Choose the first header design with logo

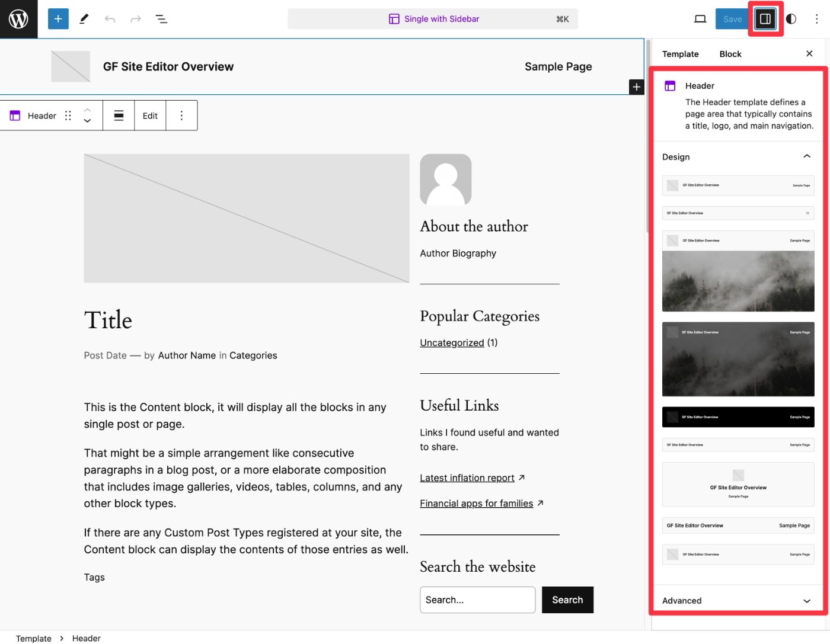tap(738, 185)
